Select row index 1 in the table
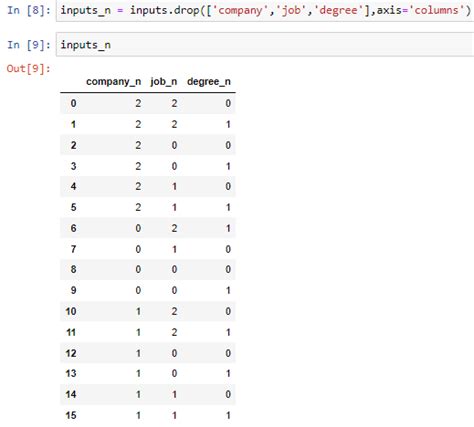This screenshot has height=427, width=474. tap(73, 124)
